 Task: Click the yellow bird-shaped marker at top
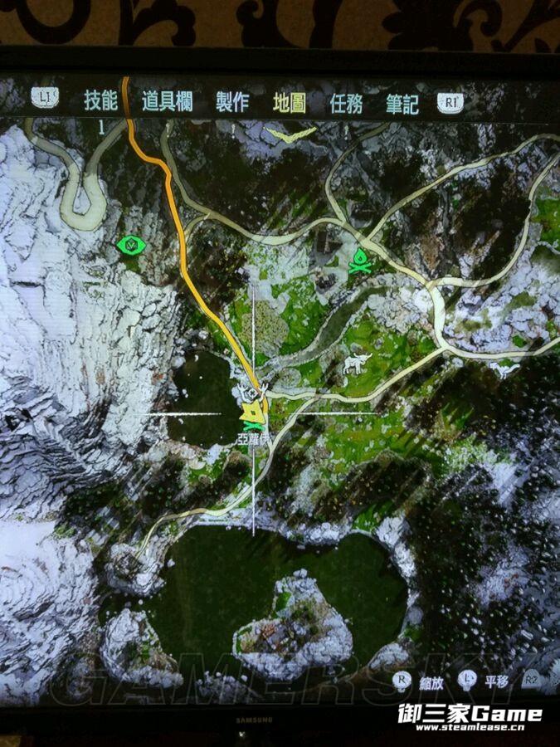click(290, 133)
